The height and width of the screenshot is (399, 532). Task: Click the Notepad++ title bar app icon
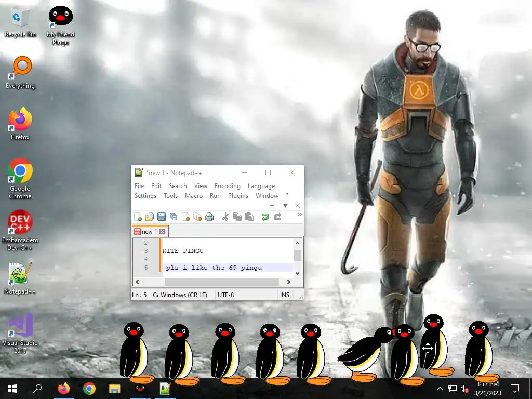point(139,172)
